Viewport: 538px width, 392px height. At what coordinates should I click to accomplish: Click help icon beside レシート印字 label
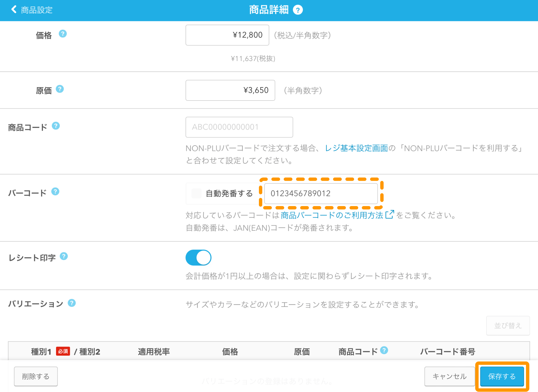[x=64, y=256]
